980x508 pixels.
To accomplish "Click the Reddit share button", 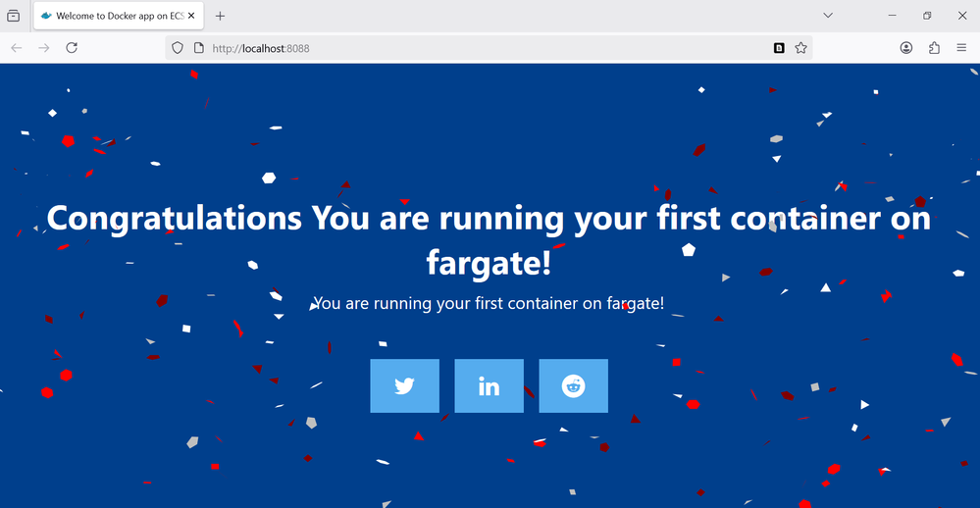I will pyautogui.click(x=573, y=385).
